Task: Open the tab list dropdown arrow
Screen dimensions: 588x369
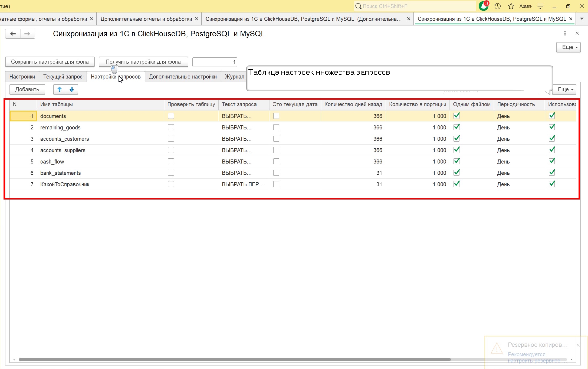Action: pos(582,19)
